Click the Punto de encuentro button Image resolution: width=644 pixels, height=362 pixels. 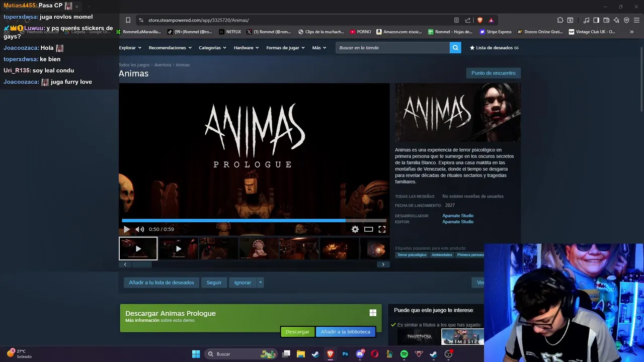click(493, 73)
